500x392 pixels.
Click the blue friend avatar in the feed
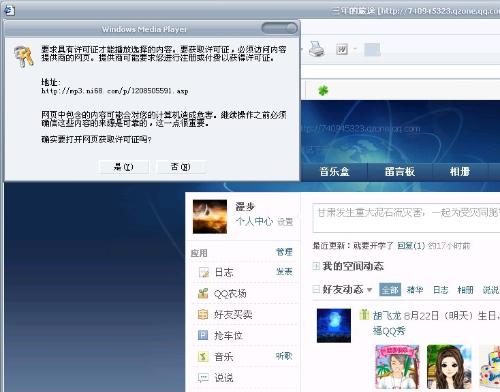click(334, 325)
